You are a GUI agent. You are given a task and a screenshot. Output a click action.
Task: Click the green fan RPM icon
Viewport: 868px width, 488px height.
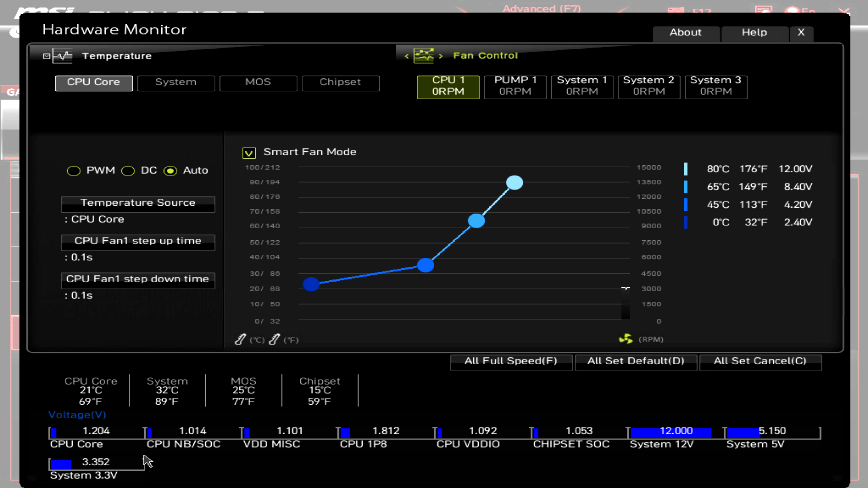(x=626, y=339)
